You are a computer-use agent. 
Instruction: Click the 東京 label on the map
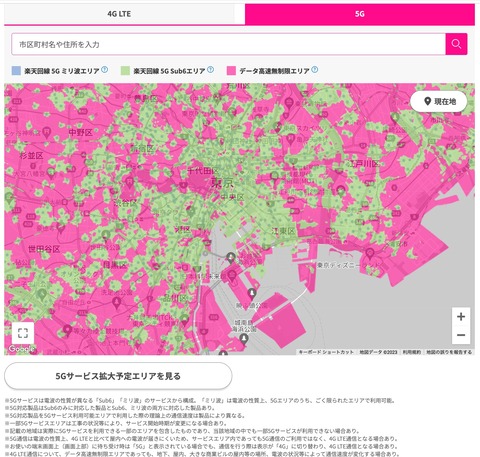pyautogui.click(x=222, y=183)
